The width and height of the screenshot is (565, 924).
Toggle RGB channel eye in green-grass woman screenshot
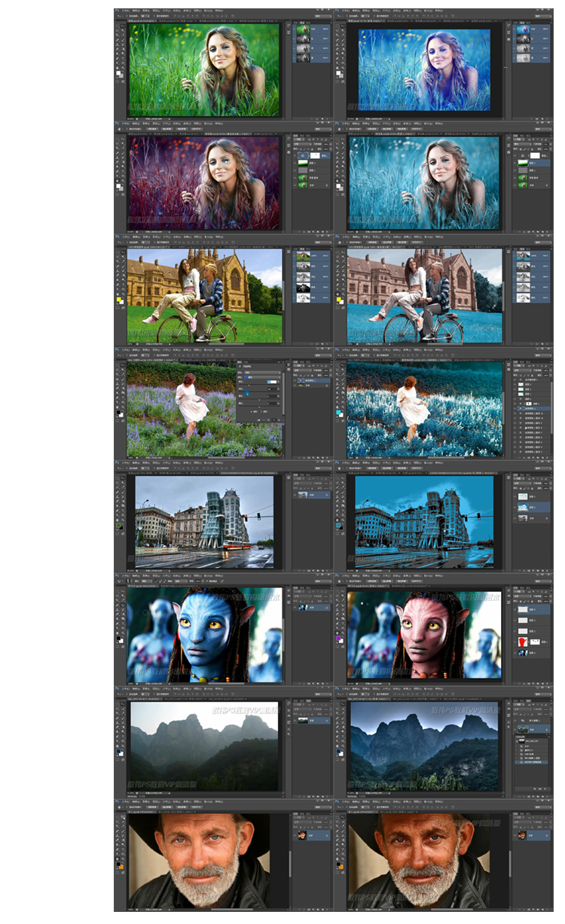coord(294,29)
